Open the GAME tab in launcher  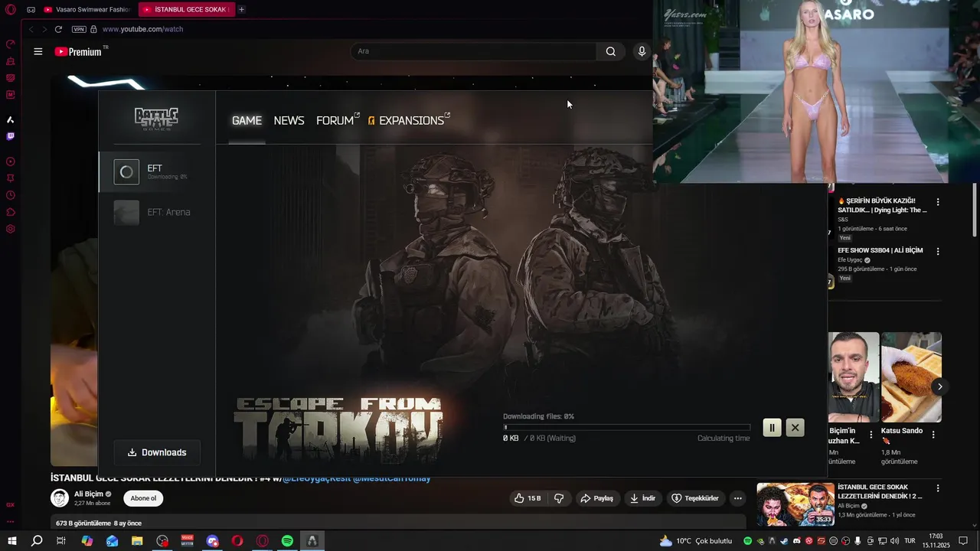(247, 120)
